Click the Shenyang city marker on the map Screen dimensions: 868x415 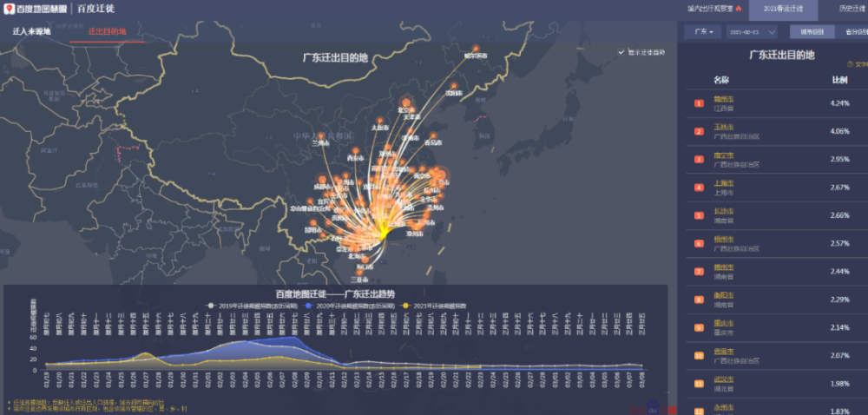click(455, 86)
